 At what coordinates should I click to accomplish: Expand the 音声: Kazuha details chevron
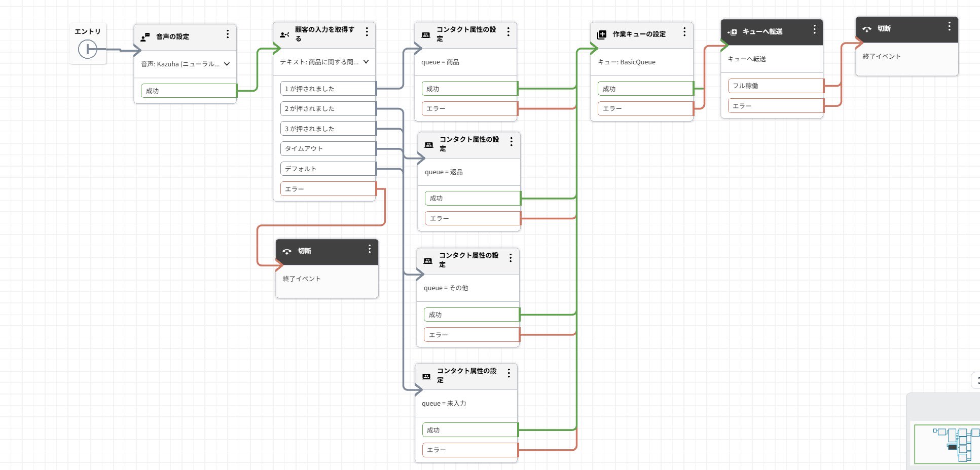[x=227, y=64]
